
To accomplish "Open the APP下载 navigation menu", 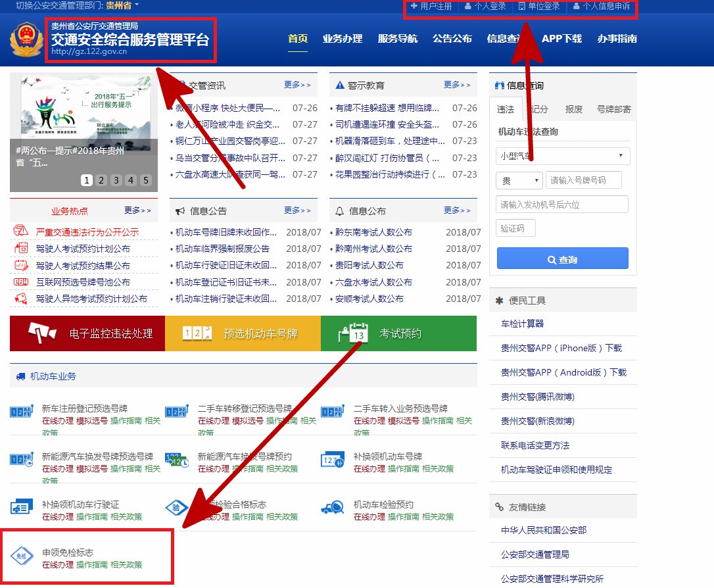I will point(561,39).
